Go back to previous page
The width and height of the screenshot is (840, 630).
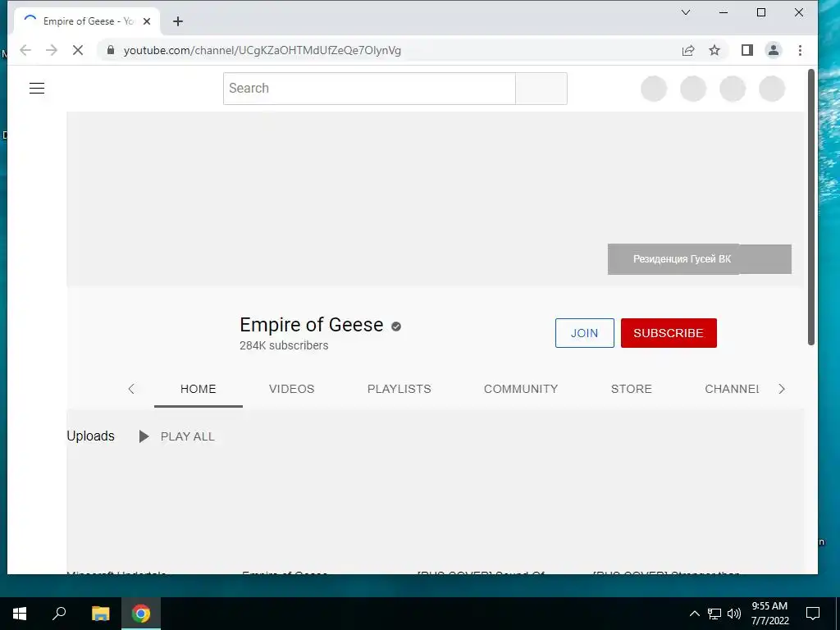pos(25,50)
